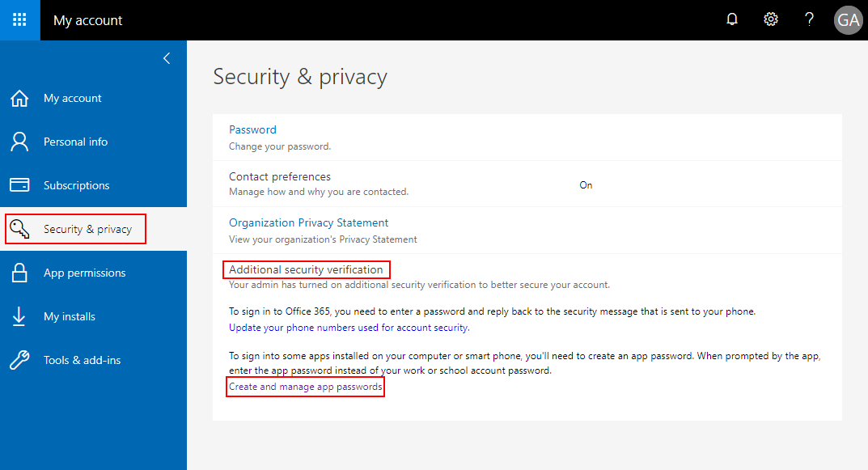Open the Personal info section
Screen dimensions: 868x470
click(75, 142)
